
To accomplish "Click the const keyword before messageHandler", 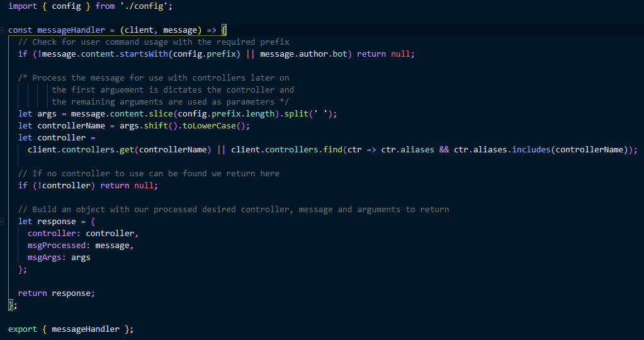I will [20, 30].
